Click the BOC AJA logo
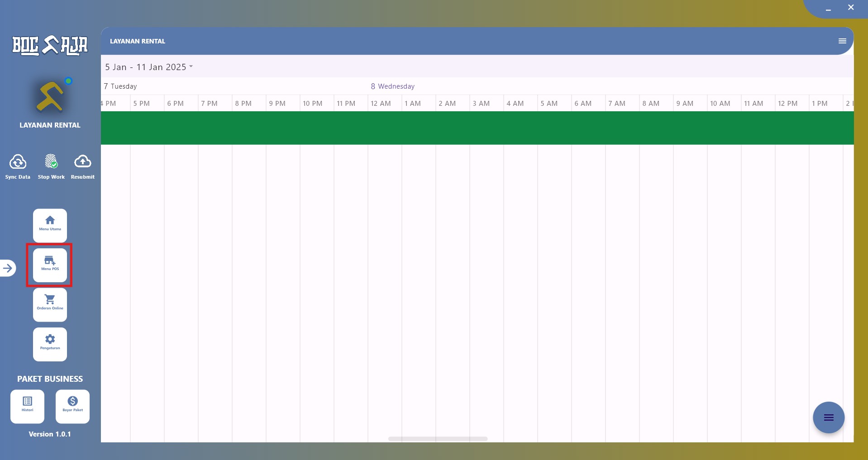Screen dimensions: 868x460 50,45
